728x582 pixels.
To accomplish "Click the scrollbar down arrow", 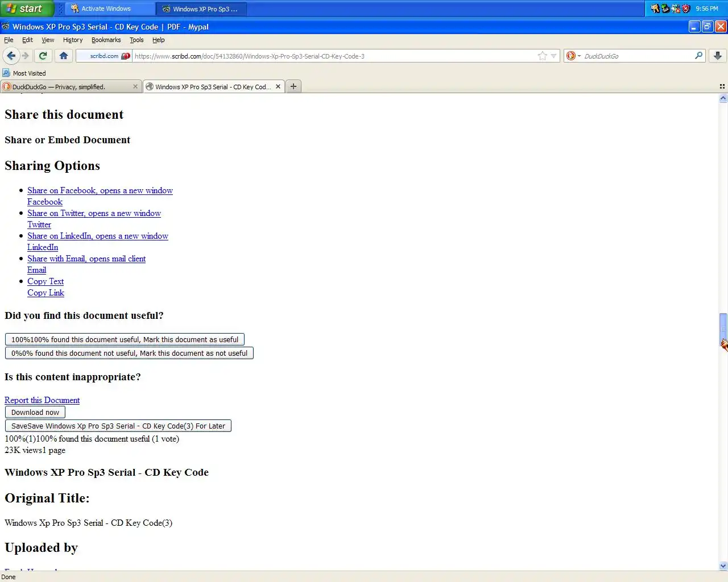I will point(723,566).
